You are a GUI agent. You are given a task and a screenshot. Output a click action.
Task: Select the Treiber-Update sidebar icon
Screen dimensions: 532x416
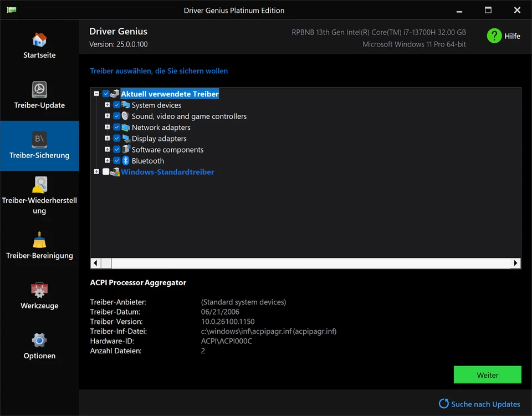coord(39,89)
